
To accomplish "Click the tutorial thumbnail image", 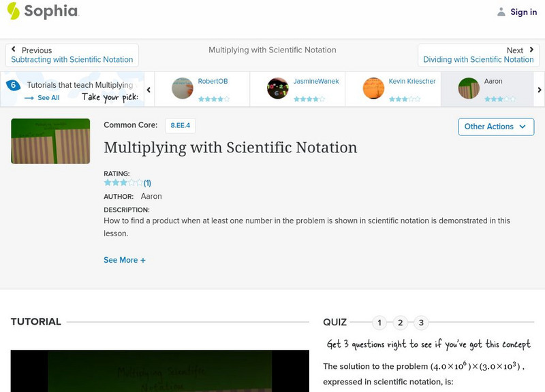I will pyautogui.click(x=50, y=141).
